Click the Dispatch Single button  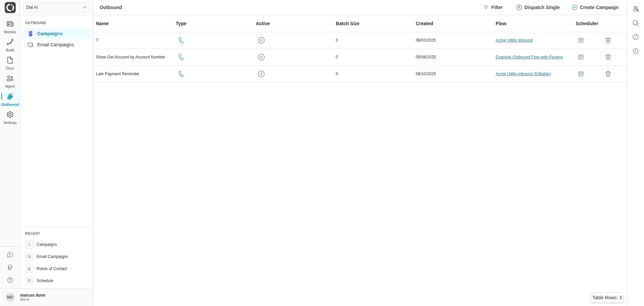pos(538,7)
